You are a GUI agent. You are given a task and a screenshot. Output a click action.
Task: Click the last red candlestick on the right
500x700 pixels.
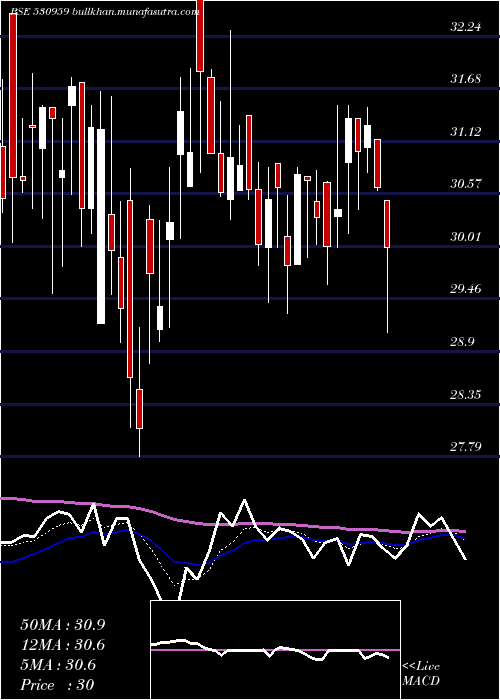click(387, 224)
